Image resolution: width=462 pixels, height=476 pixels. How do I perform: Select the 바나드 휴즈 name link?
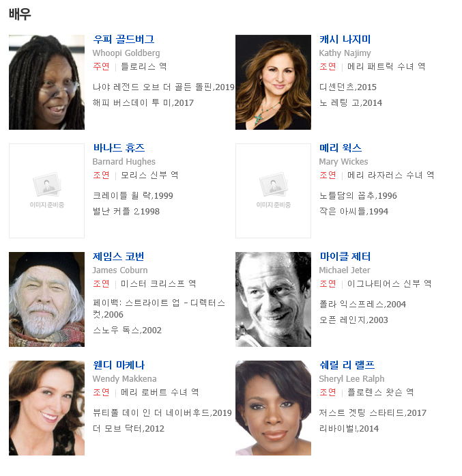point(119,148)
